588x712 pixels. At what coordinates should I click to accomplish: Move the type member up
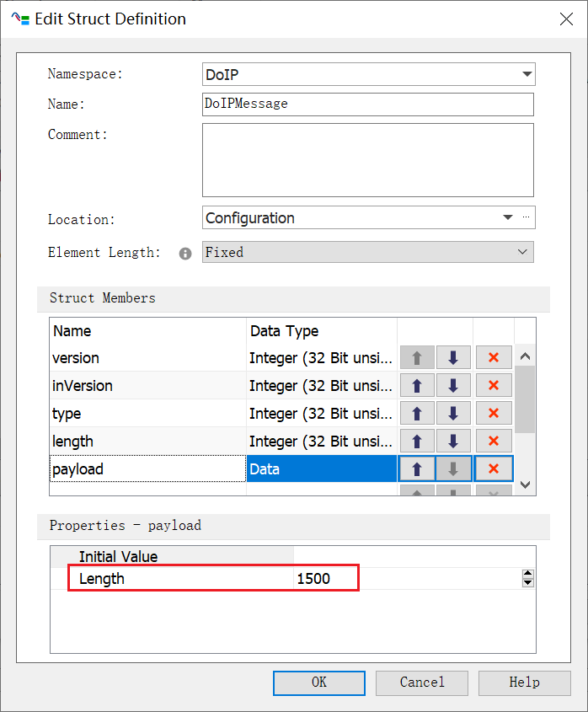point(417,414)
